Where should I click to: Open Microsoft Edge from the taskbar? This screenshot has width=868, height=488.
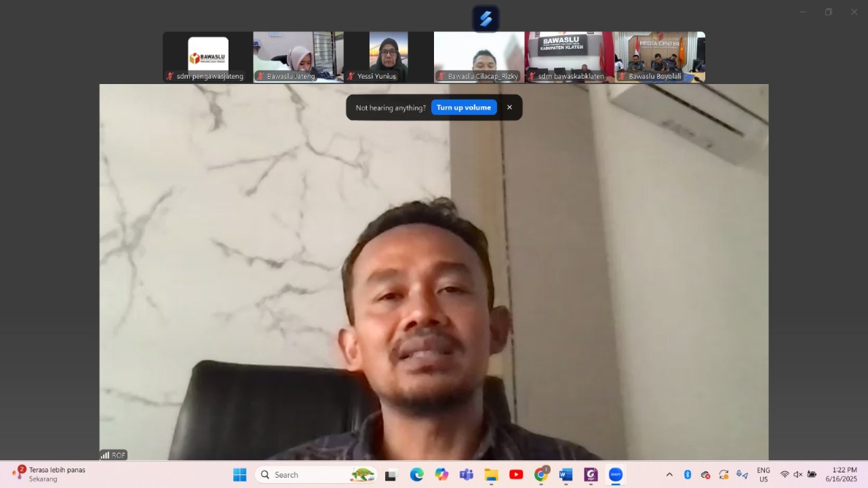click(x=416, y=475)
